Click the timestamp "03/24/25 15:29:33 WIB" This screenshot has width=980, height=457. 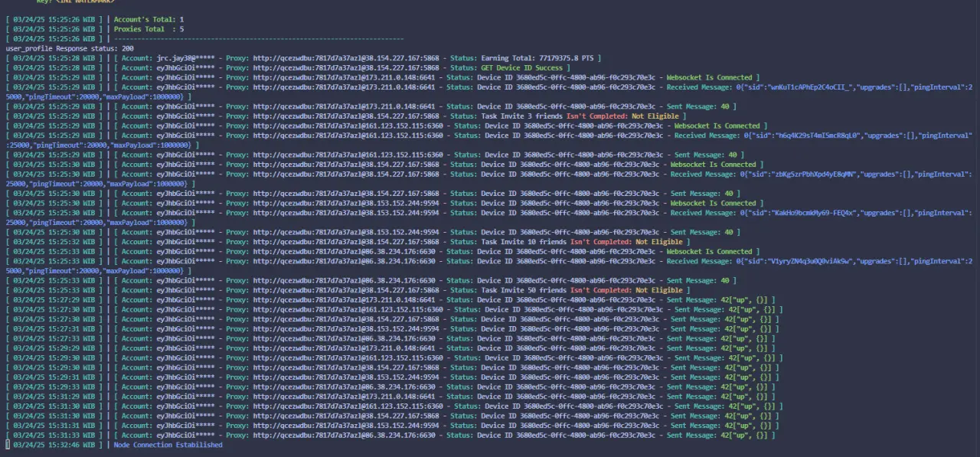click(54, 387)
